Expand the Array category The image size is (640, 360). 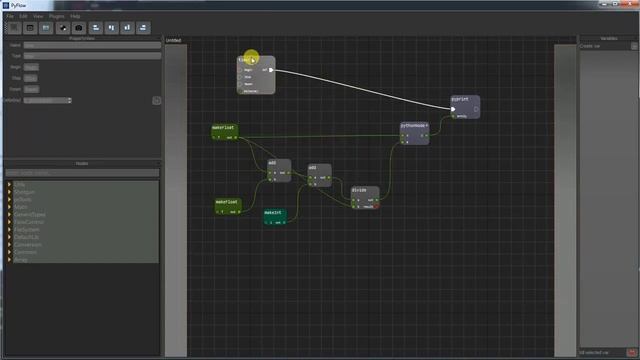(x=9, y=260)
